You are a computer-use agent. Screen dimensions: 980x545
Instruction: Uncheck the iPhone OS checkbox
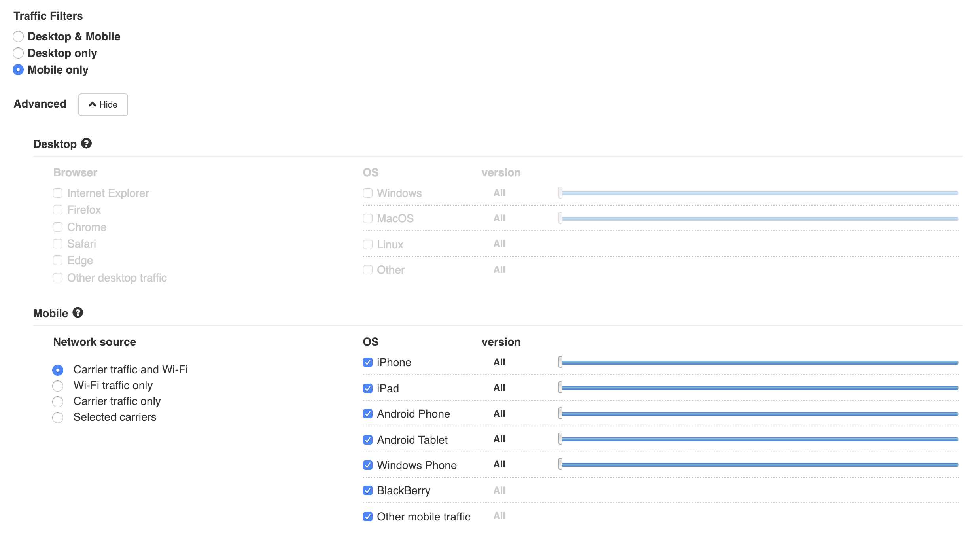click(x=368, y=362)
